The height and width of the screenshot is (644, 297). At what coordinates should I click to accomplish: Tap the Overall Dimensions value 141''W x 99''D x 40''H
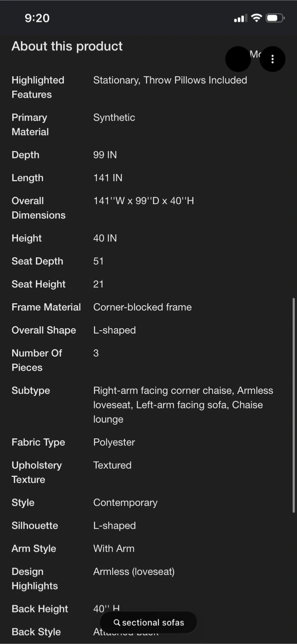pyautogui.click(x=143, y=201)
